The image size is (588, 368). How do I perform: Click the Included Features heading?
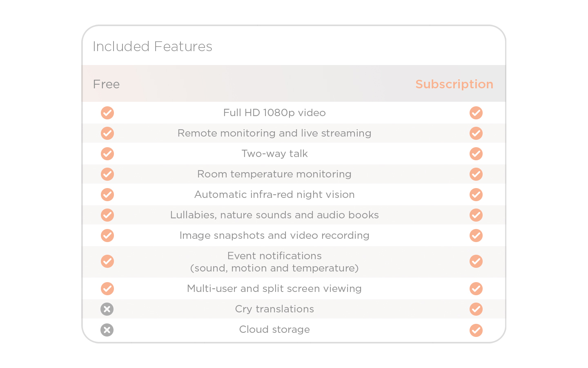point(152,47)
